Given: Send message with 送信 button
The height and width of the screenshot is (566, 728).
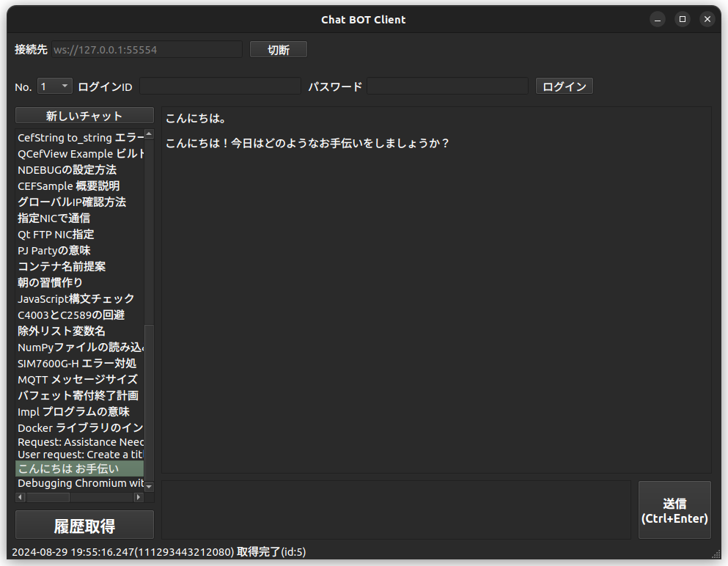Looking at the screenshot, I should 674,510.
